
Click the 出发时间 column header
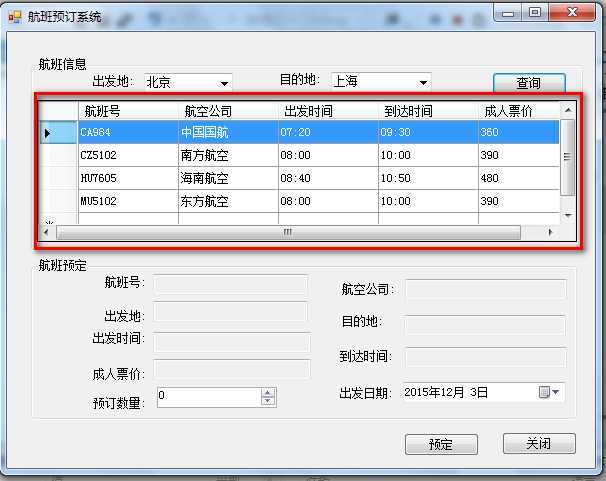[x=328, y=111]
